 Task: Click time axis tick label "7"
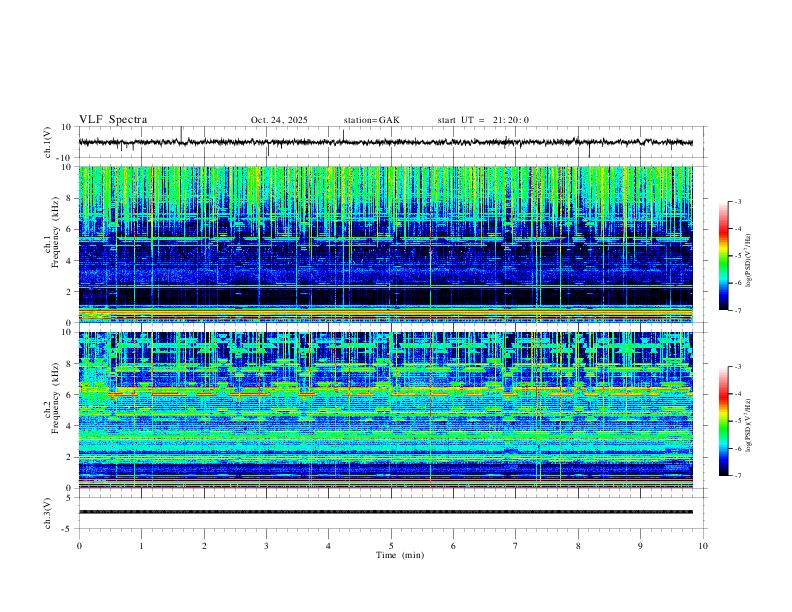tap(516, 546)
